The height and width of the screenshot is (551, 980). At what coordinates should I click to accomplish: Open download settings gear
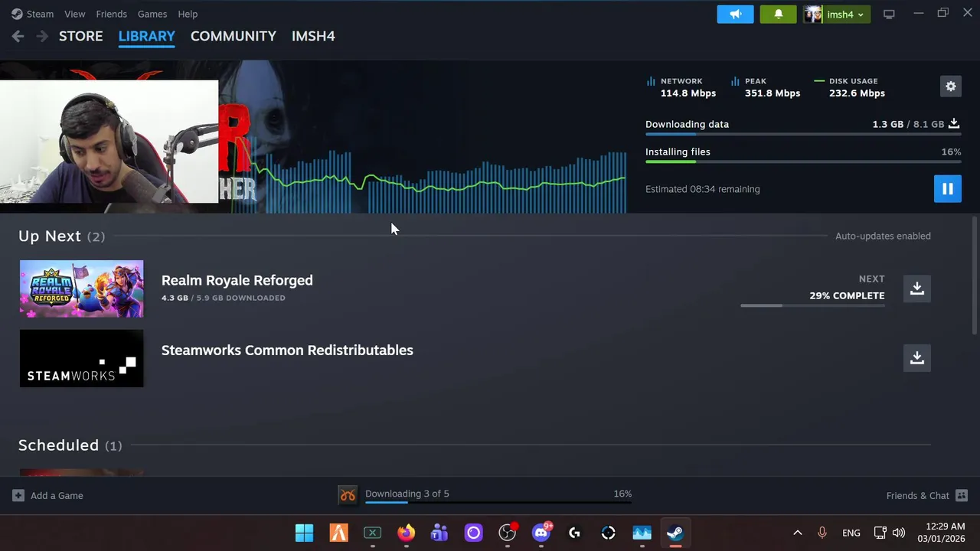point(951,86)
